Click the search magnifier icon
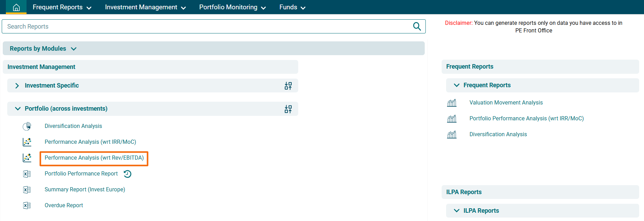This screenshot has width=644, height=221. (417, 27)
